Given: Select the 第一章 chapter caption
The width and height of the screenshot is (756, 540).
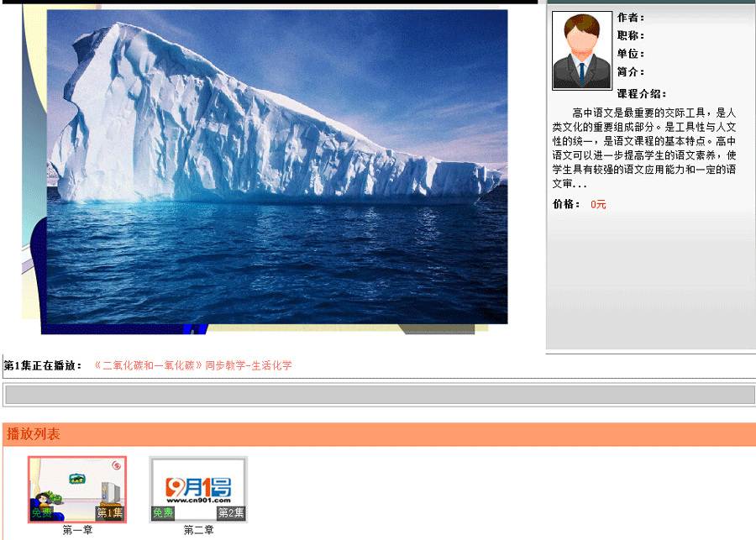Looking at the screenshot, I should [77, 531].
